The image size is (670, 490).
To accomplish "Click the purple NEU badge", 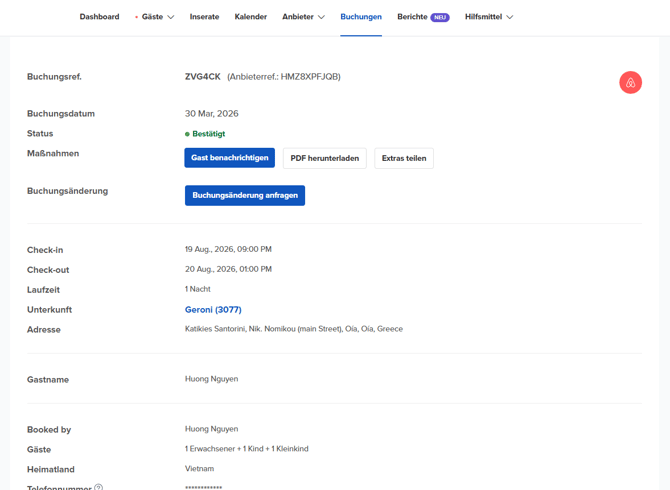I will point(440,17).
